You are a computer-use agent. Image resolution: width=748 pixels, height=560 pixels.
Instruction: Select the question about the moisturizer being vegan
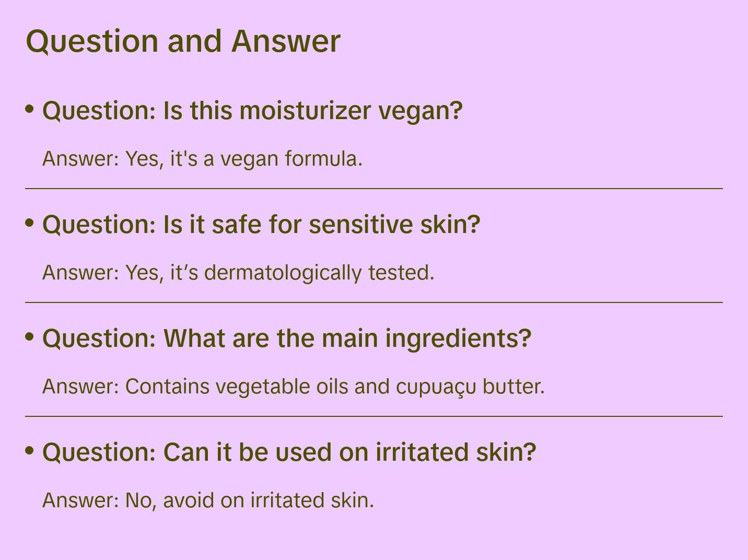pyautogui.click(x=252, y=111)
